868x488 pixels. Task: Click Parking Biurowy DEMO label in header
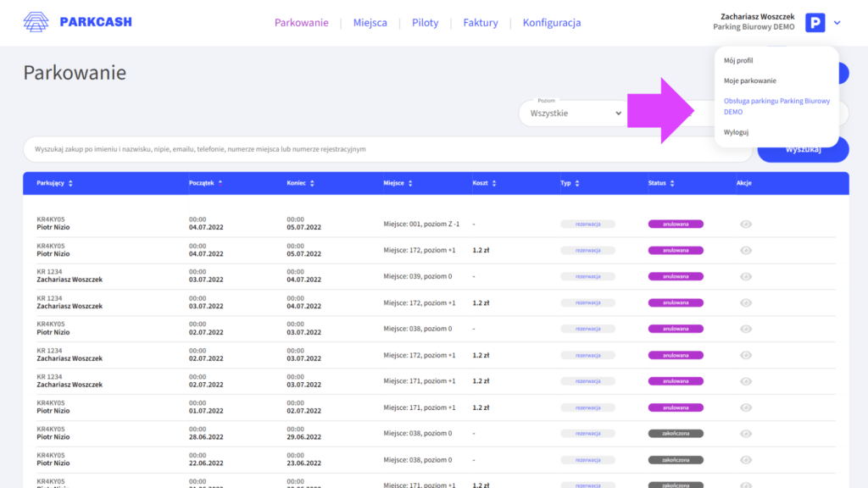[754, 27]
